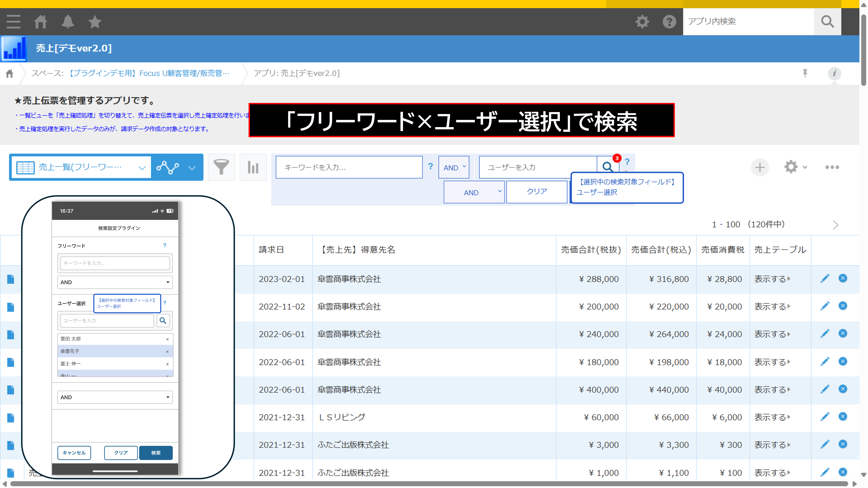Image resolution: width=868 pixels, height=488 pixels.
Task: Open the help question mark in the header
Action: (x=669, y=21)
